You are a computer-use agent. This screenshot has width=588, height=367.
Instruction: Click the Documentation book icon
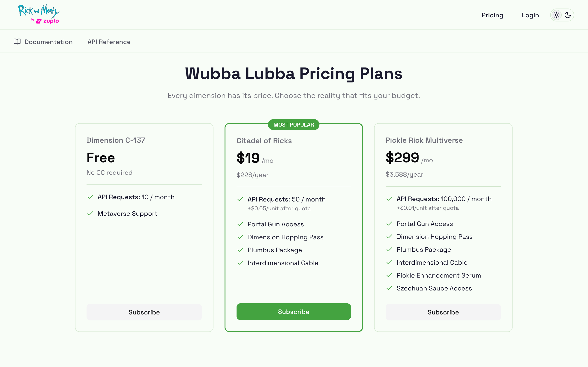click(x=17, y=42)
